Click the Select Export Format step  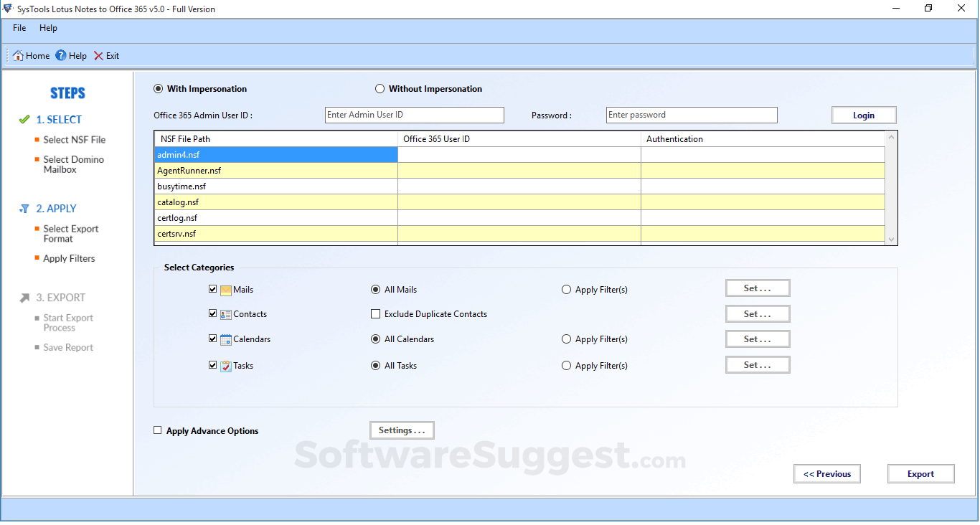[70, 234]
